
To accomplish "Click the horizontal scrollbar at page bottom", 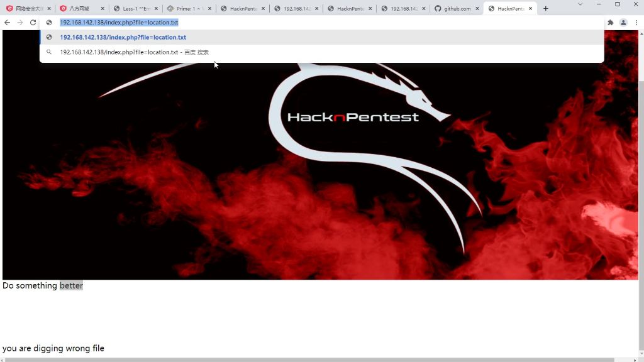I will [x=310, y=360].
